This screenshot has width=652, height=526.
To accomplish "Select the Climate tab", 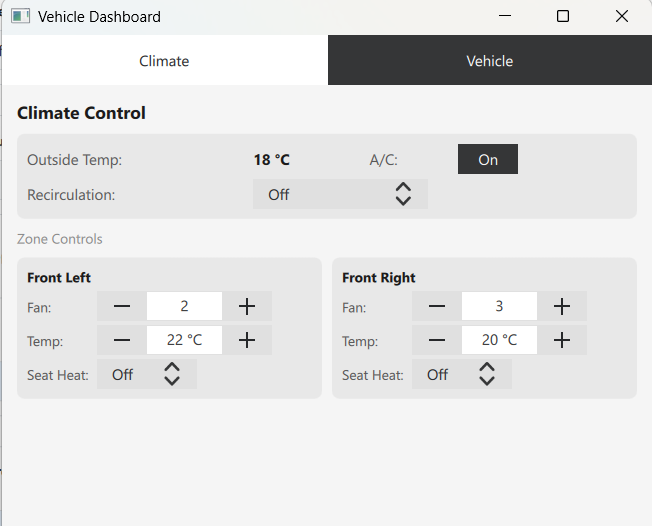I will (164, 61).
